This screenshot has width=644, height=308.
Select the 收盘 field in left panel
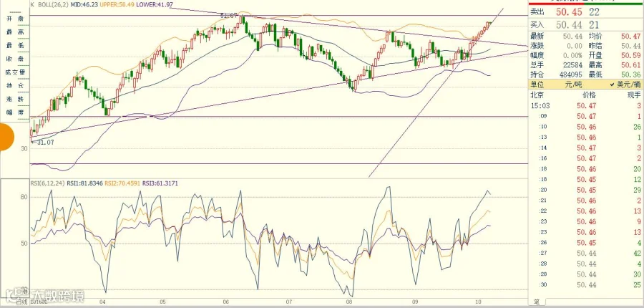coord(15,59)
